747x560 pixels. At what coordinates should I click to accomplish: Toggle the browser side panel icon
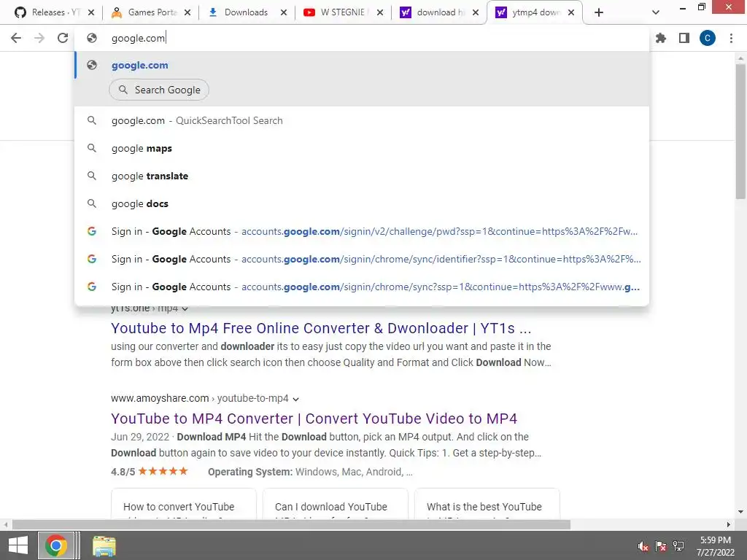(684, 38)
